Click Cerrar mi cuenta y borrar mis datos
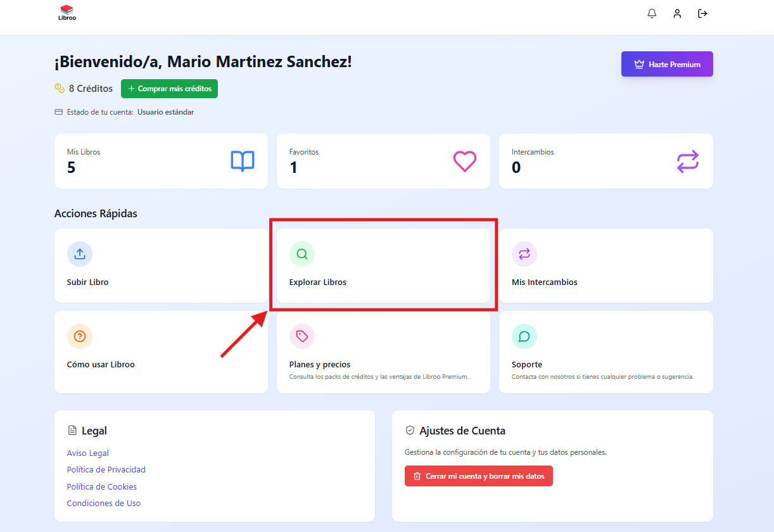The image size is (774, 532). (x=478, y=476)
